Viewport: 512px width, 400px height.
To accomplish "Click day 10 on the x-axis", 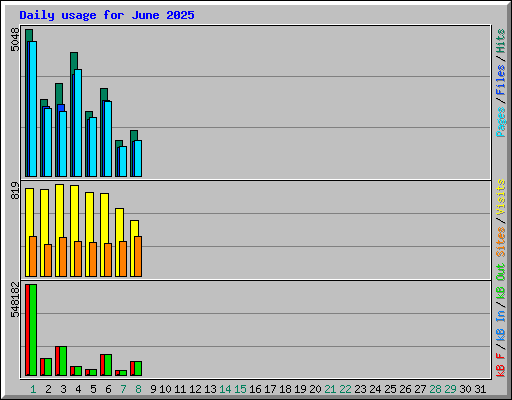I will click(165, 389).
